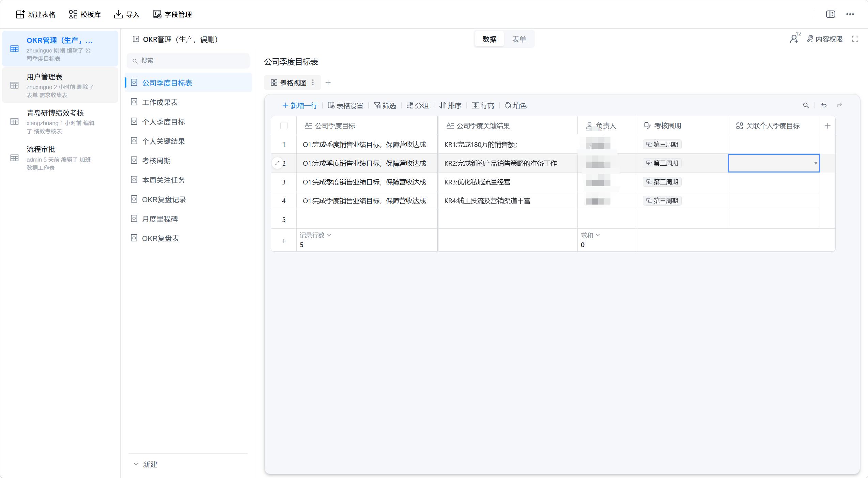Click the undo arrow icon
The width and height of the screenshot is (868, 478).
pyautogui.click(x=824, y=105)
